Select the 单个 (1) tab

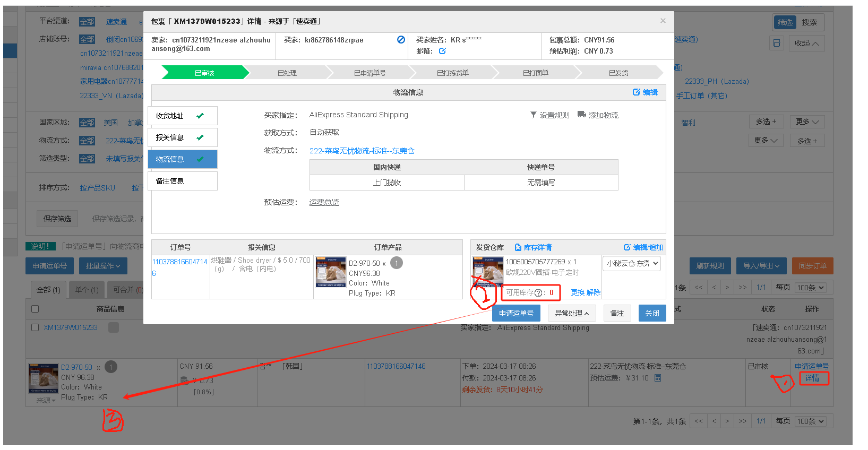[87, 290]
